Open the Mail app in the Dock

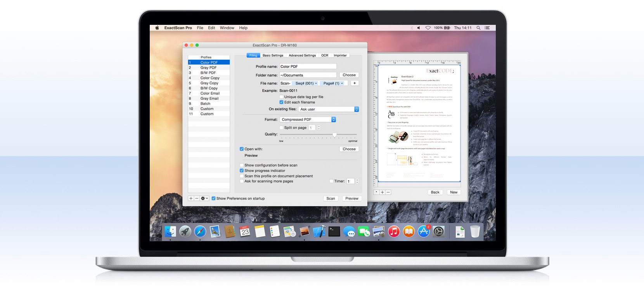pos(215,232)
